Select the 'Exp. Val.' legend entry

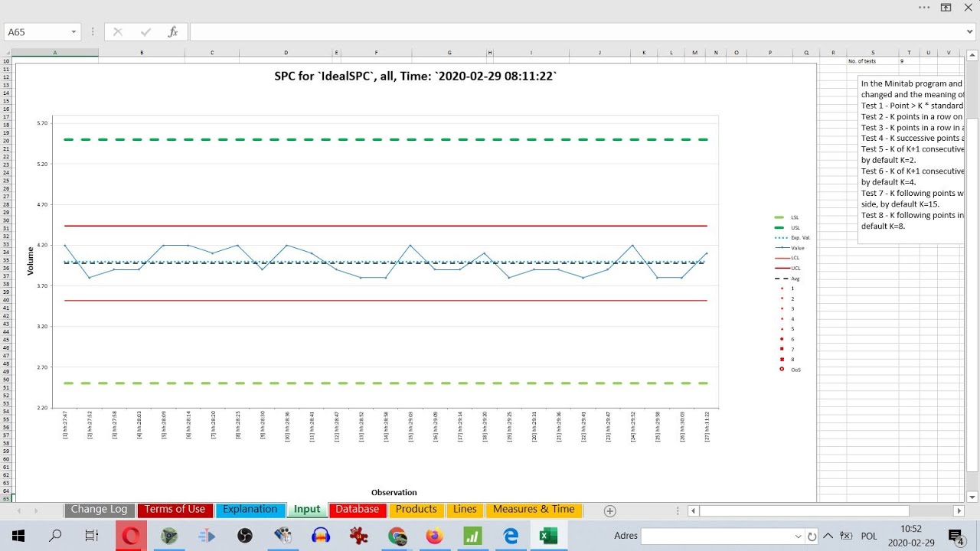click(792, 238)
